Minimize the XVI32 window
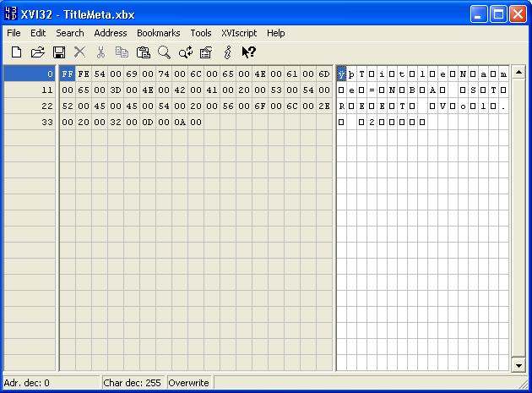This screenshot has height=393, width=532. pos(479,14)
